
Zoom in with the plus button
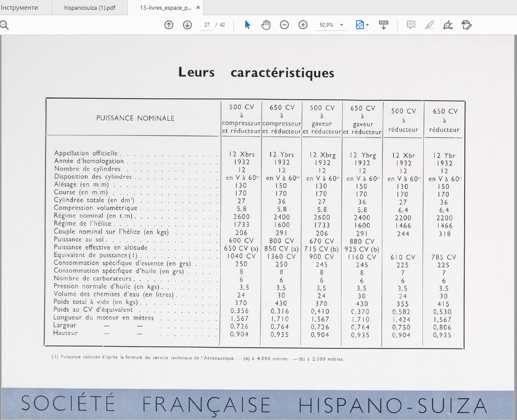point(303,25)
